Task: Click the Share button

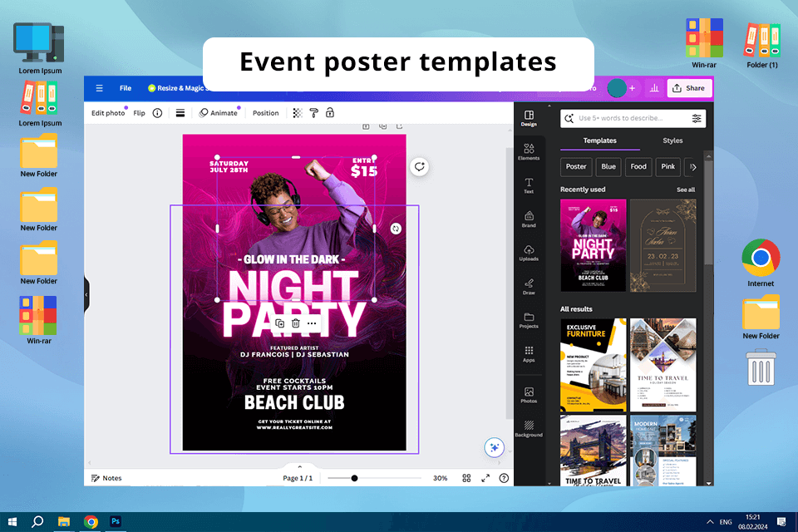Action: 689,88
